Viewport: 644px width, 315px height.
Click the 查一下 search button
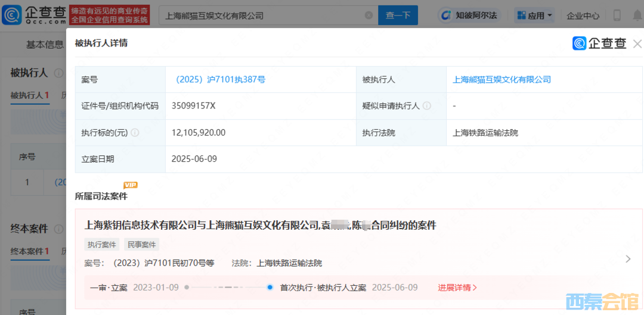pyautogui.click(x=398, y=15)
